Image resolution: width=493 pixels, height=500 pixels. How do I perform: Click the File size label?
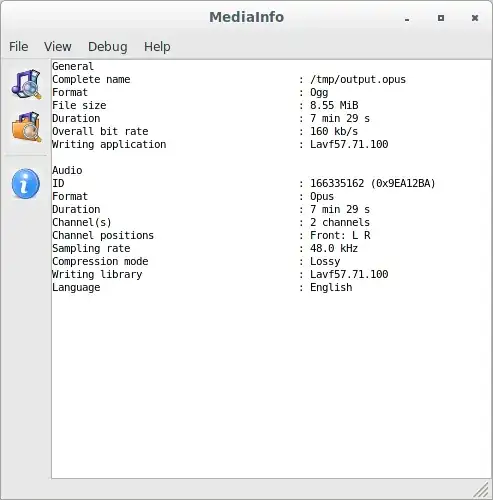pos(79,105)
